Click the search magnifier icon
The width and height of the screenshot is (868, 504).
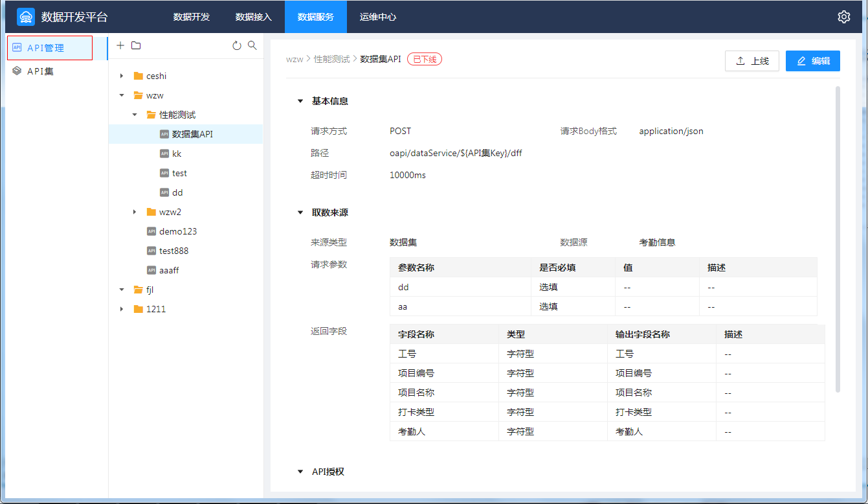click(x=252, y=45)
